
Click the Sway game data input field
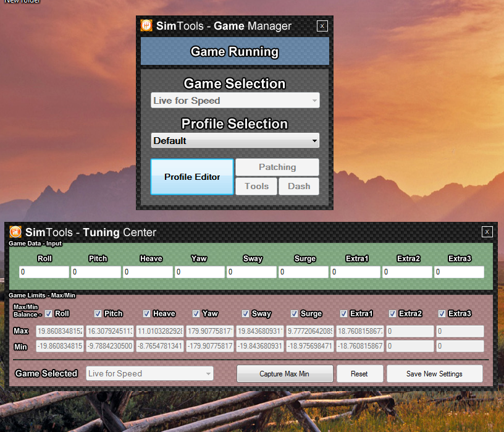click(x=251, y=272)
